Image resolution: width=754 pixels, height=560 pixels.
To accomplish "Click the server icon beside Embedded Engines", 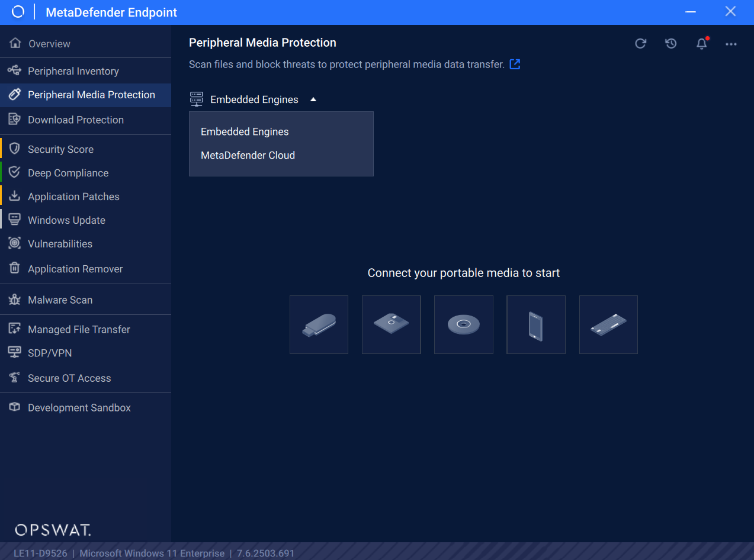I will (197, 99).
